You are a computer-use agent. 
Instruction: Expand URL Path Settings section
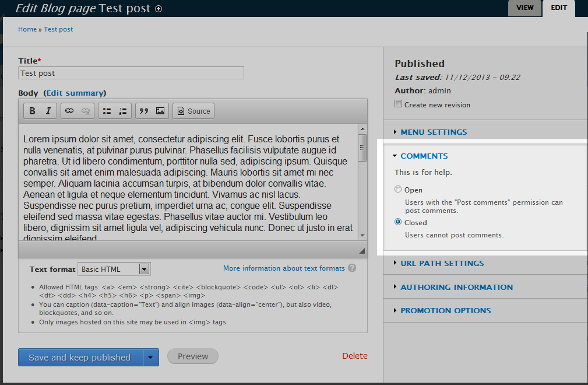pos(442,264)
